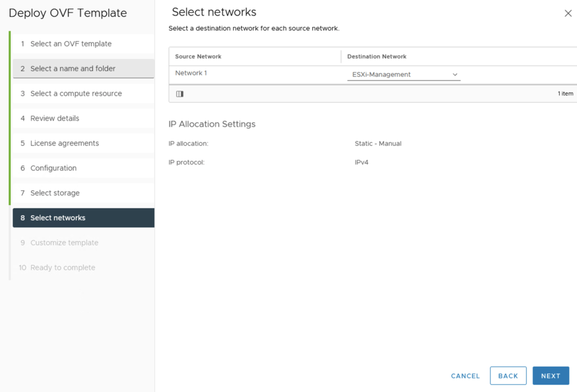The width and height of the screenshot is (577, 392).
Task: Open step 3 Select a compute resource
Action: coord(76,93)
